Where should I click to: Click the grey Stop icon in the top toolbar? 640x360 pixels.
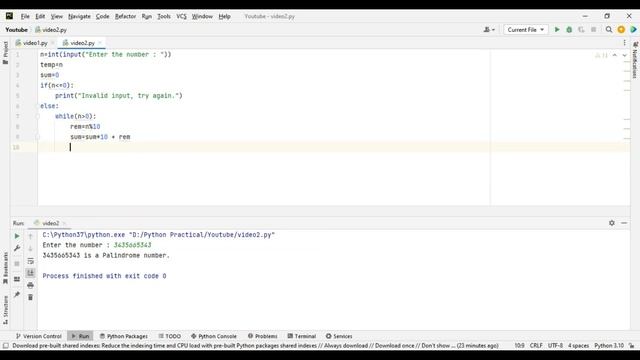[x=593, y=30]
